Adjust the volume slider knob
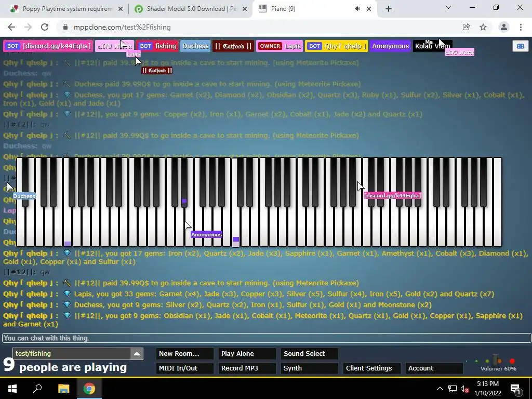 click(496, 360)
